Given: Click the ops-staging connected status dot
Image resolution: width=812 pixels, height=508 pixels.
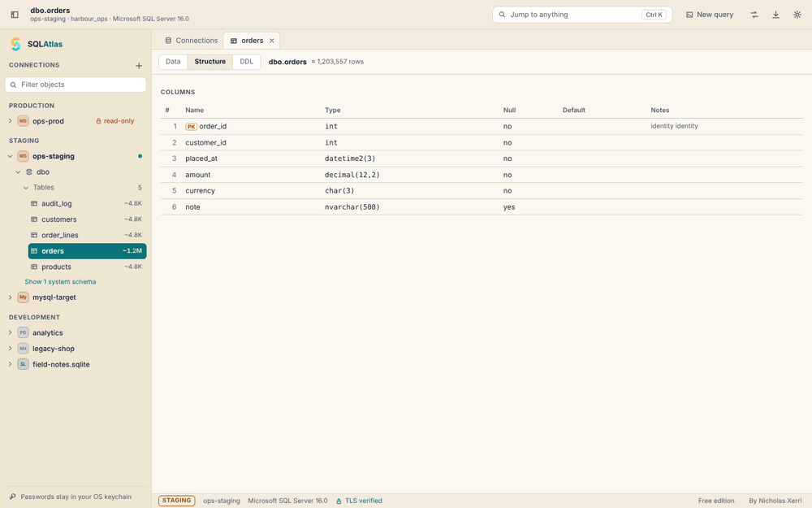Looking at the screenshot, I should click(140, 156).
